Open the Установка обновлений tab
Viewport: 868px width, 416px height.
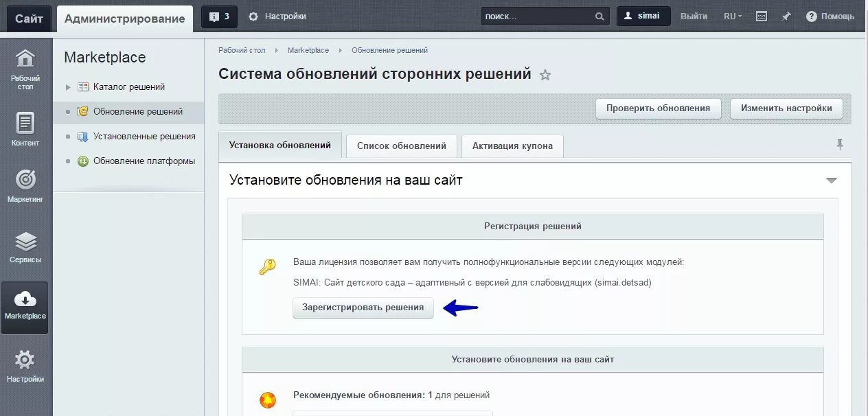click(x=280, y=146)
